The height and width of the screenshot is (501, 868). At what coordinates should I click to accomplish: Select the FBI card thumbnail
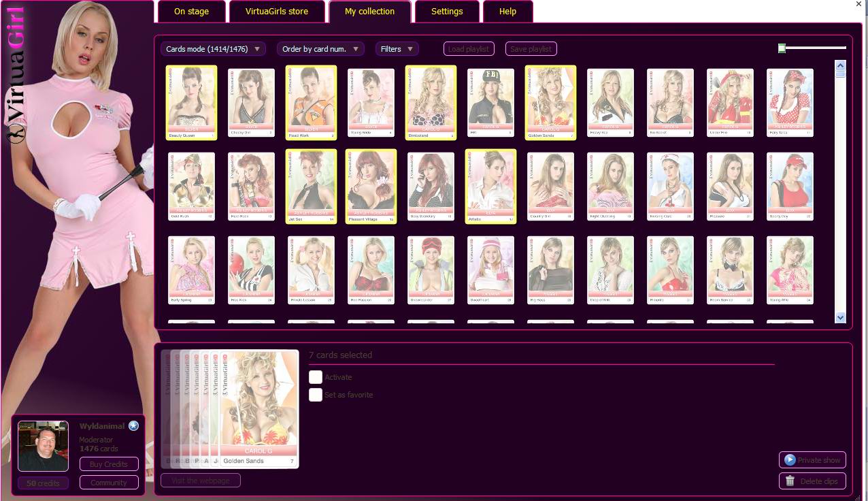(490, 102)
